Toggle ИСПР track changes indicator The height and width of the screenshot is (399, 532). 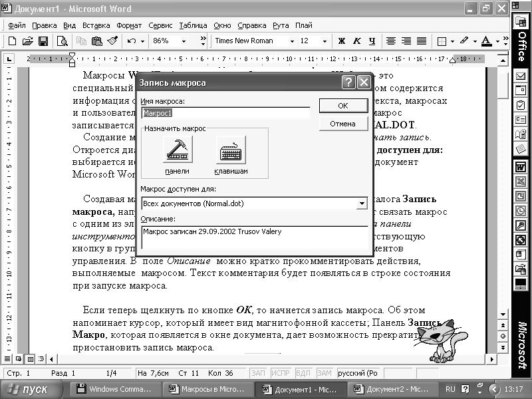click(x=280, y=373)
